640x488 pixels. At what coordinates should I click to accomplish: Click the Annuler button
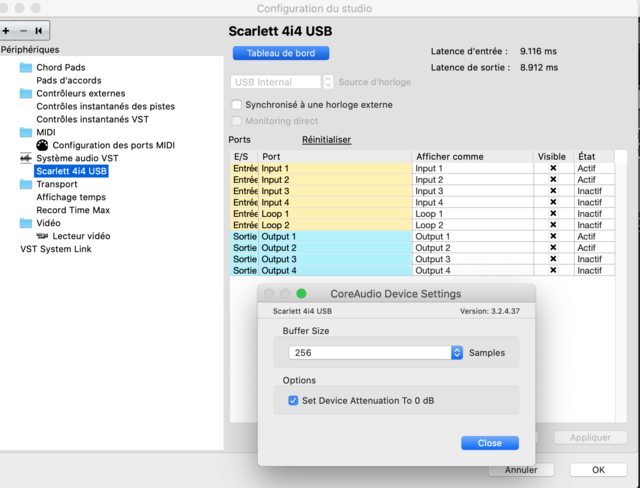[x=521, y=470]
